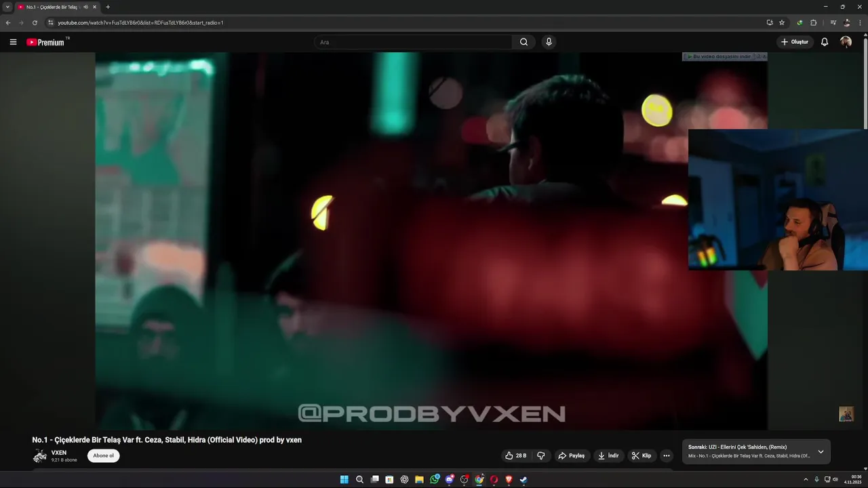This screenshot has height=488, width=868.
Task: Click the Klip clip button
Action: pyautogui.click(x=642, y=455)
